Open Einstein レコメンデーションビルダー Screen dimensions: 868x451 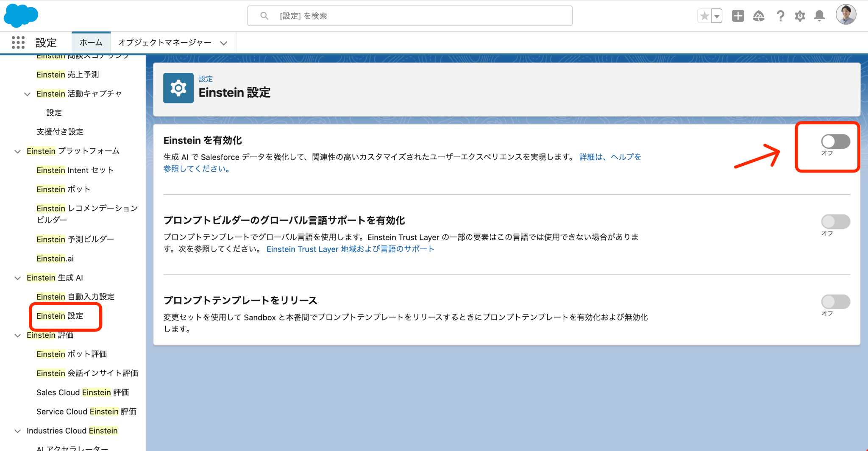coord(87,214)
